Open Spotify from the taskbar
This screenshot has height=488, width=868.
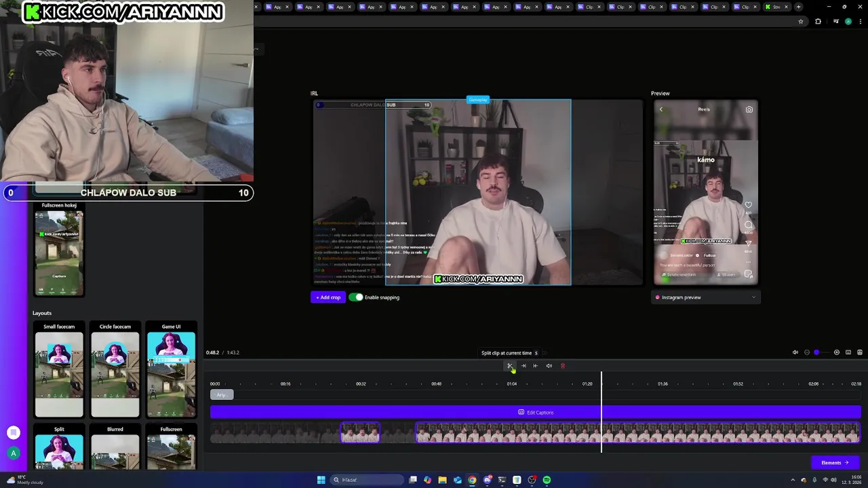click(x=547, y=480)
